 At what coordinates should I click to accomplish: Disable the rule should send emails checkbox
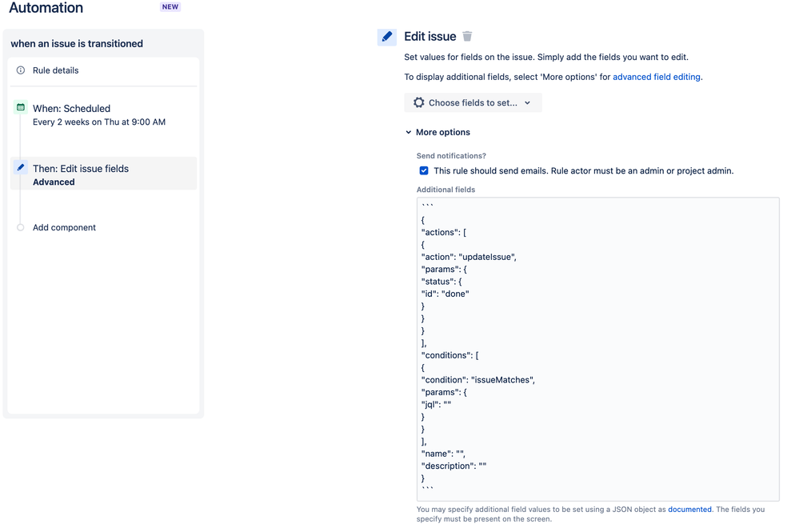click(x=424, y=170)
